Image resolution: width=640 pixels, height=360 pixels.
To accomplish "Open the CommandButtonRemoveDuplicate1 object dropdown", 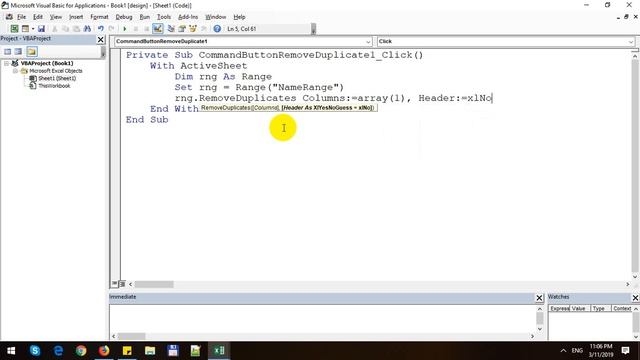I will [x=367, y=42].
